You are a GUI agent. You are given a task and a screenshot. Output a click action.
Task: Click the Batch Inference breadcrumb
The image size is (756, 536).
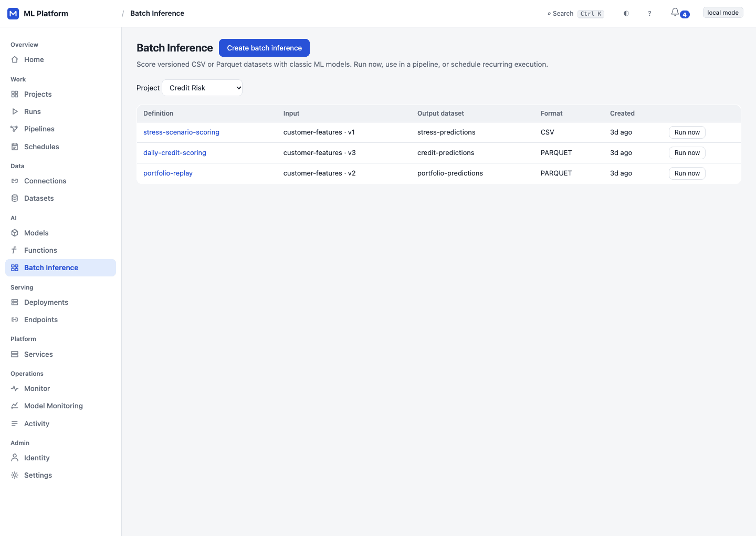pos(157,13)
